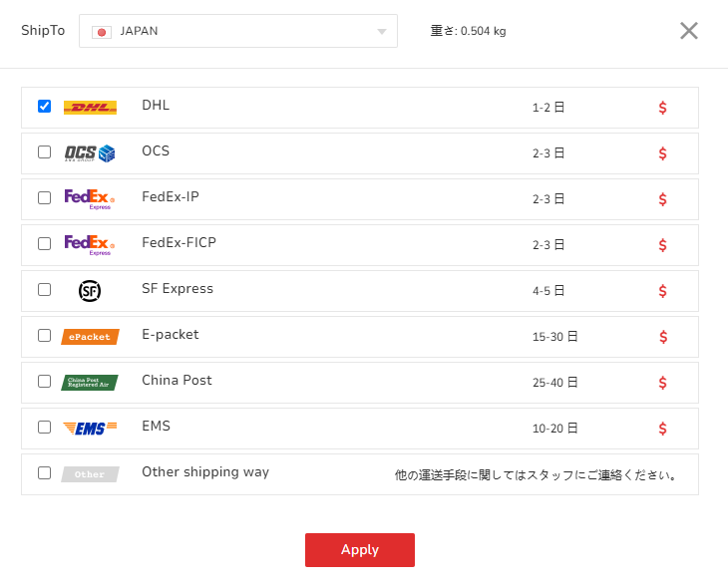The width and height of the screenshot is (728, 586).
Task: Click the FedEx-IP carrier logo
Action: click(90, 198)
